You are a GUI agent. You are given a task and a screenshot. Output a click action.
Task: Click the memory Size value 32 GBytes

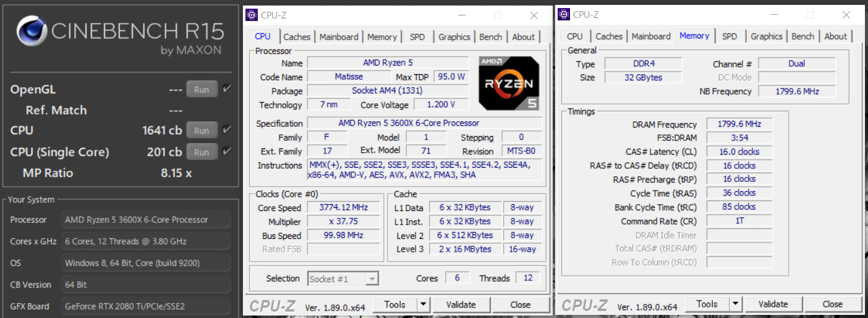click(x=643, y=77)
